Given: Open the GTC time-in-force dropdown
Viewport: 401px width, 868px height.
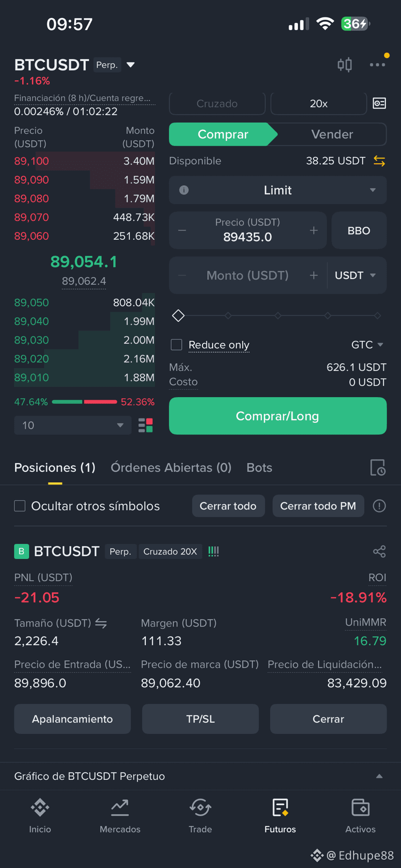Looking at the screenshot, I should [x=367, y=345].
